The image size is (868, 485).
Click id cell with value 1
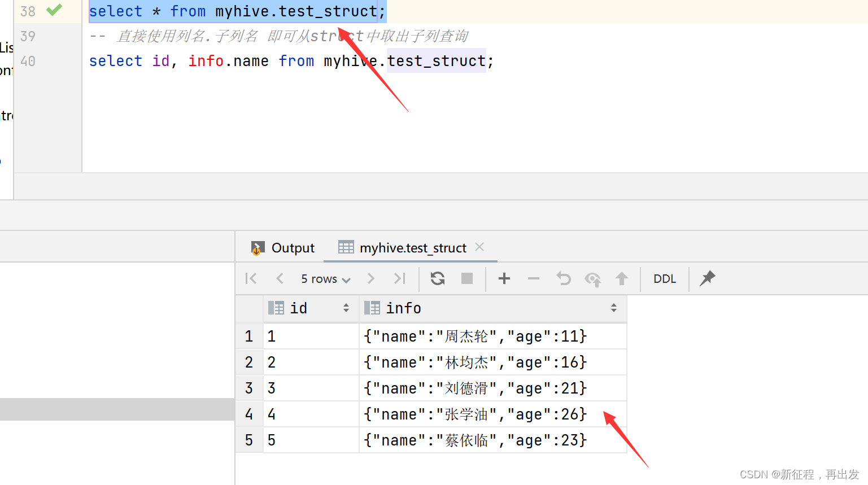click(311, 337)
